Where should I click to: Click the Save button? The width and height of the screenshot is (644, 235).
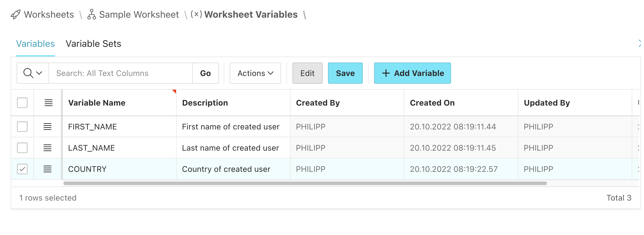(345, 73)
